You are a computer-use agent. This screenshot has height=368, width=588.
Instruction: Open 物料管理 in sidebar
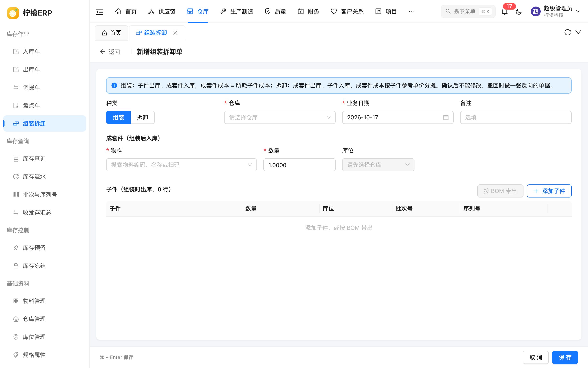click(x=45, y=301)
